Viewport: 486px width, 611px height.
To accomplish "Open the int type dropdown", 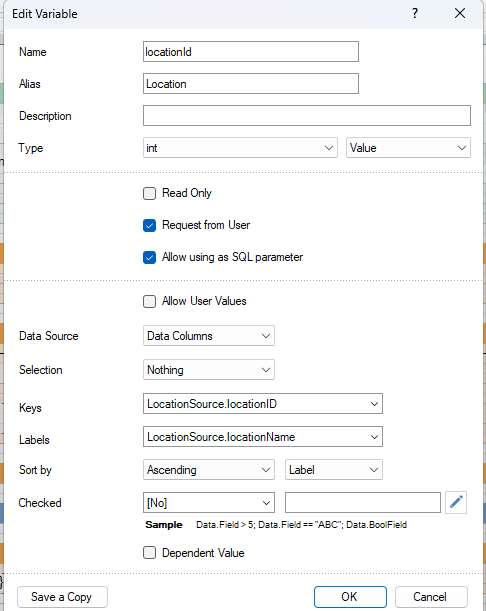I will (x=240, y=148).
